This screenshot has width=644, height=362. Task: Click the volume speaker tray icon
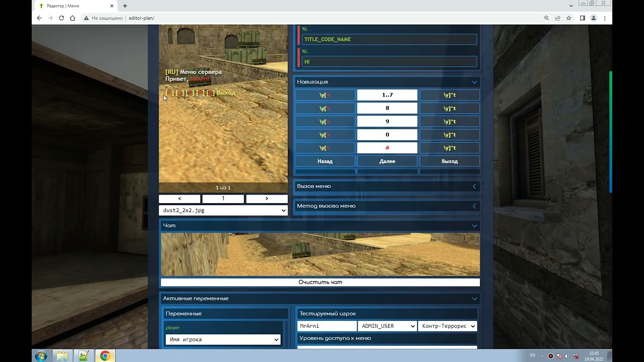[x=568, y=356]
